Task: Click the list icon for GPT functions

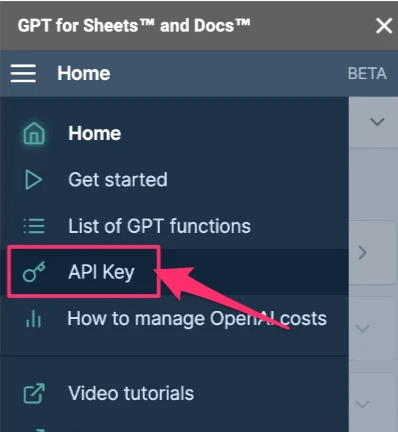Action: (x=34, y=226)
